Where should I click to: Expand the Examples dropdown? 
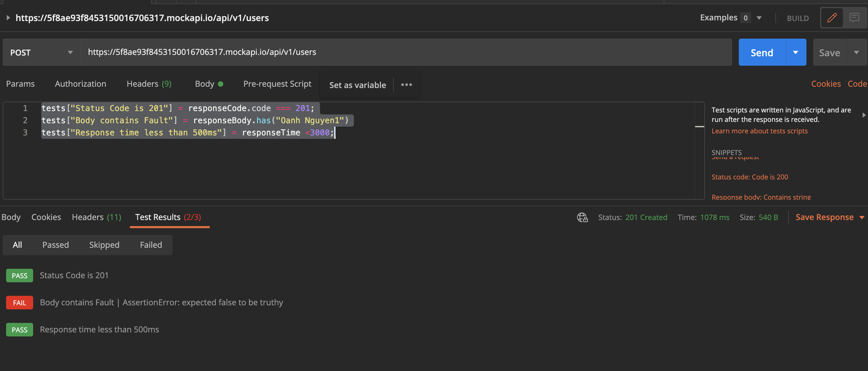tap(759, 18)
